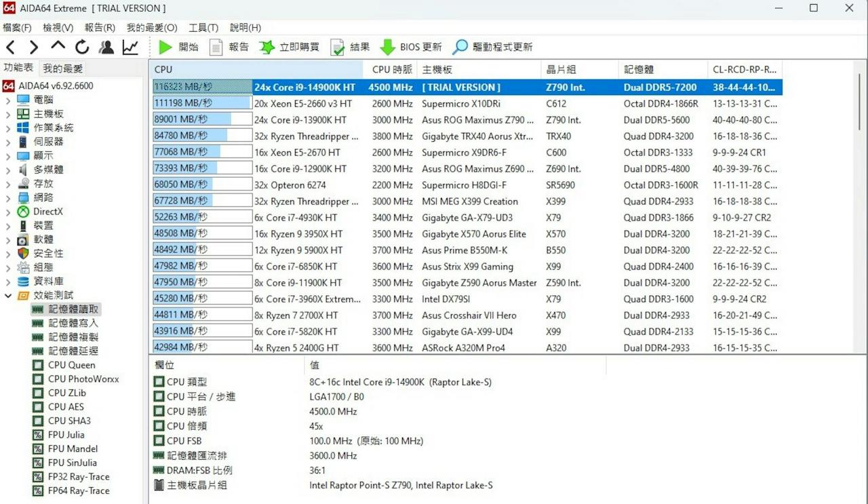Open the 說明(H) menu

(245, 28)
